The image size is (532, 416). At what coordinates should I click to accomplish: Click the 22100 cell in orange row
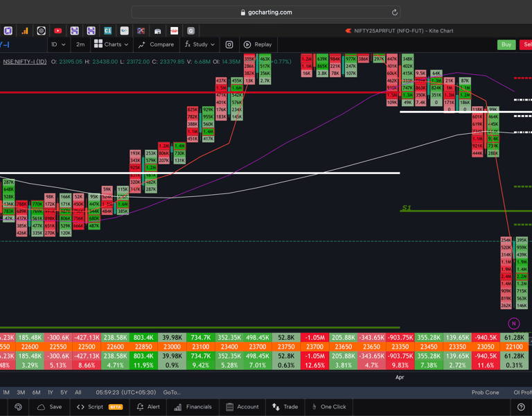pos(514,347)
